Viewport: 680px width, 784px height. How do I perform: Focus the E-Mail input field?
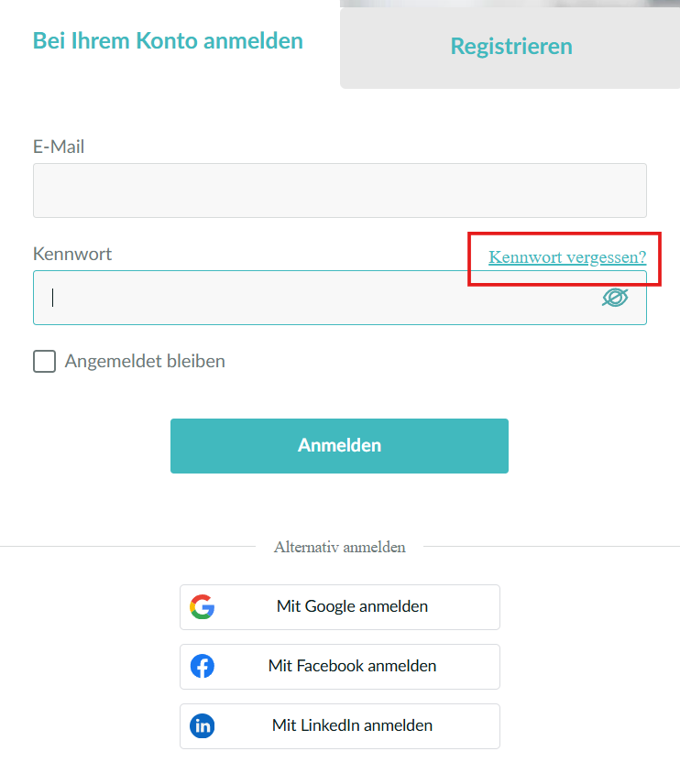click(x=339, y=191)
